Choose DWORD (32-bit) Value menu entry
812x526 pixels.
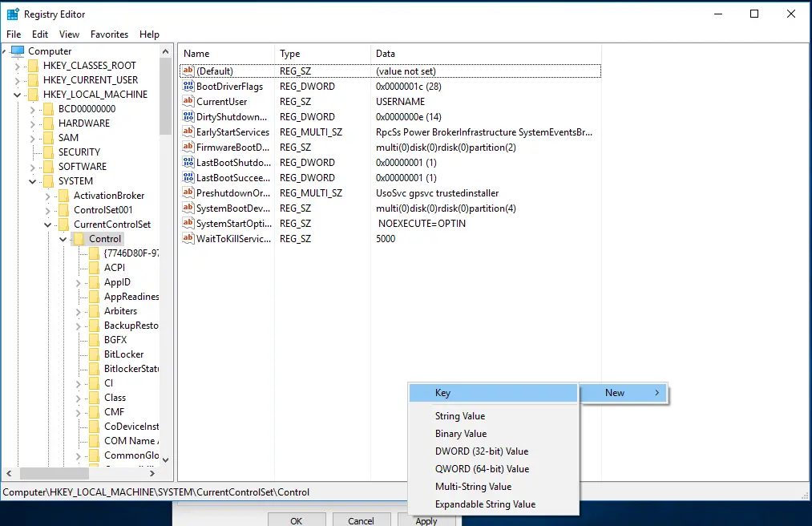[494, 451]
